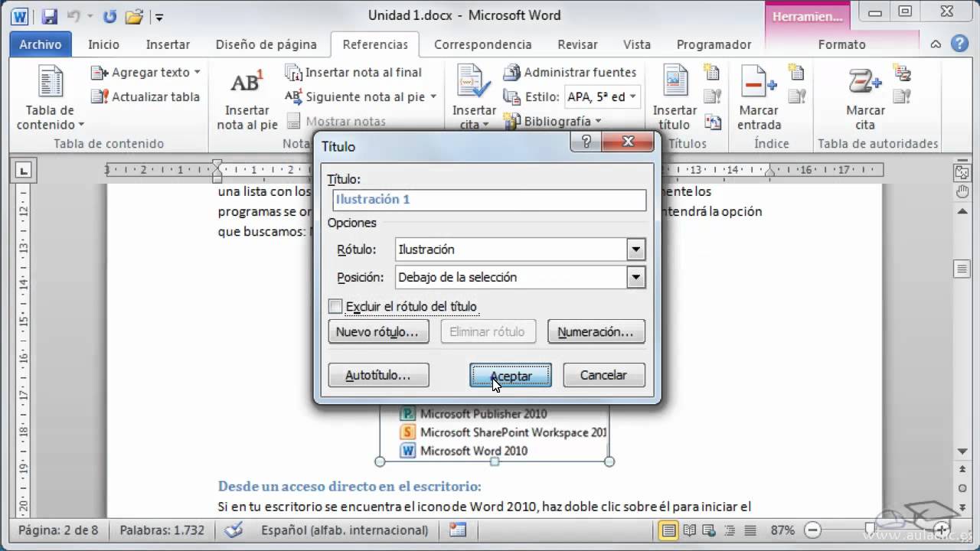Click the Redo icon in quick access toolbar
Screen dimensions: 980x551
pyautogui.click(x=109, y=16)
